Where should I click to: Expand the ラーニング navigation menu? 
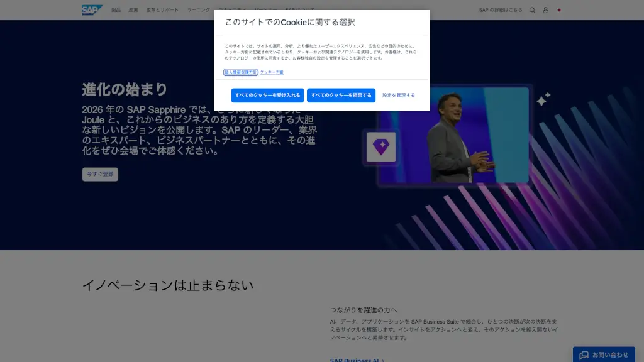coord(198,10)
